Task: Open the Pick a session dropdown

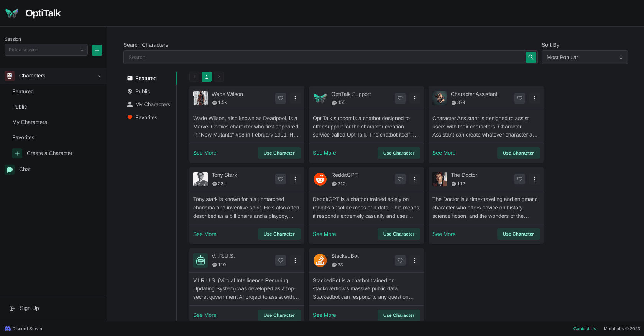Action: pos(46,50)
